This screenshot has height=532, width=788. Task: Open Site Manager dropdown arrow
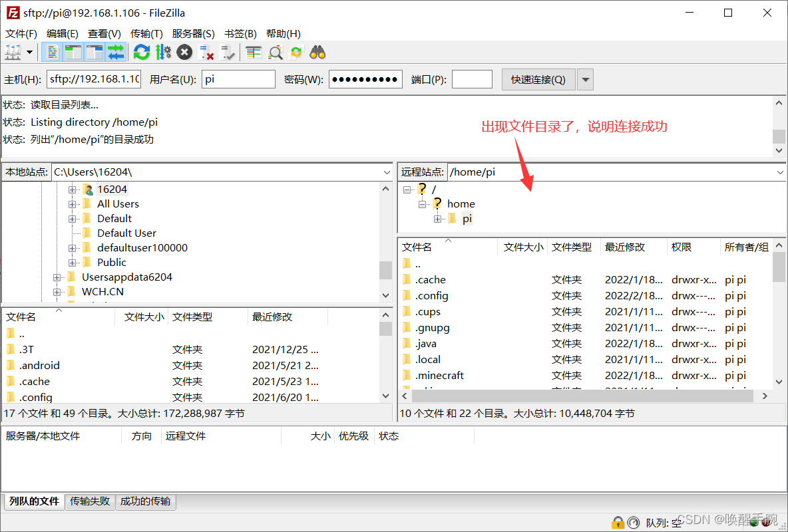point(30,53)
